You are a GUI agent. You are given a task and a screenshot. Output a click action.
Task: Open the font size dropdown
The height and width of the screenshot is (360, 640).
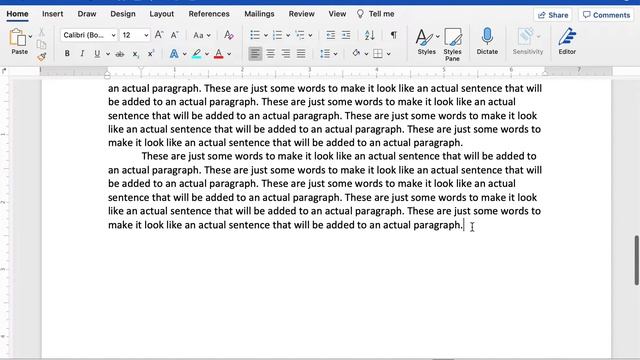[x=146, y=36]
